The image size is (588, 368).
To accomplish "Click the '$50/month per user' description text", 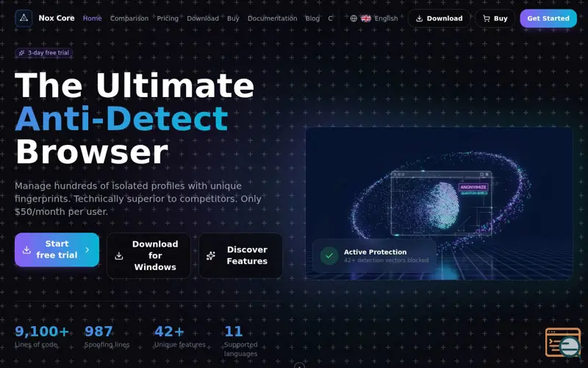I will 62,211.
